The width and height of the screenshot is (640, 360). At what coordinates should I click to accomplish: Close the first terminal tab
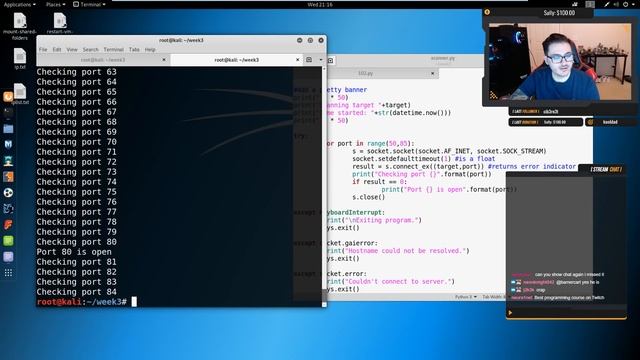pyautogui.click(x=164, y=60)
